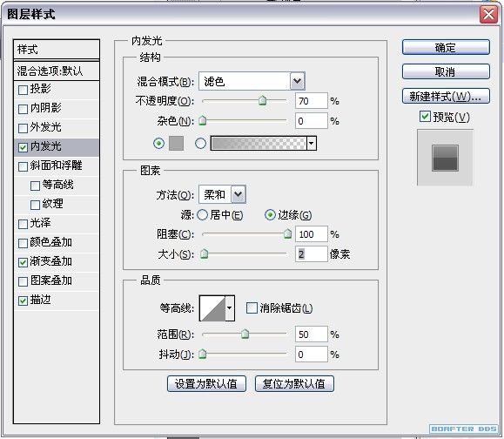Enable the 颜色叠加 checkbox

pos(24,243)
